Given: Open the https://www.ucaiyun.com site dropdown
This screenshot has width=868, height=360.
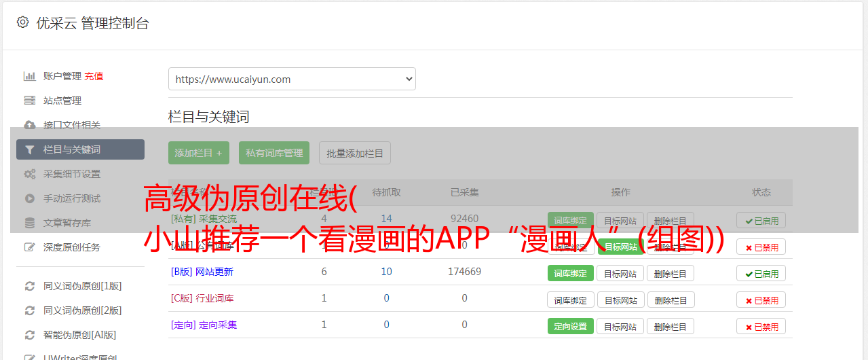Looking at the screenshot, I should tap(292, 79).
